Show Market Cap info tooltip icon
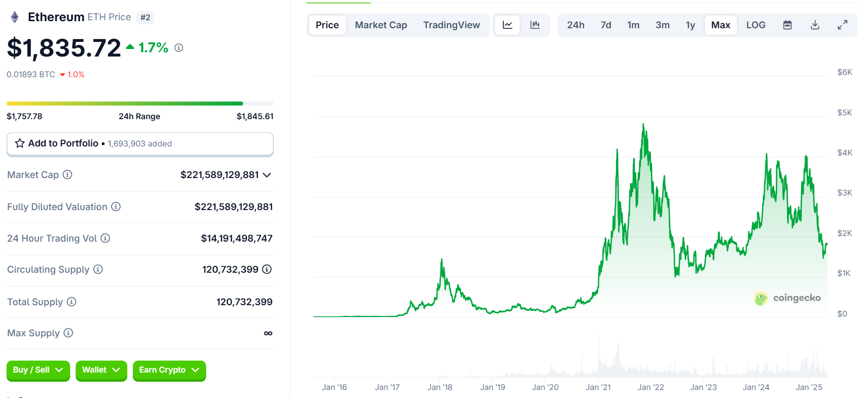 coord(67,175)
